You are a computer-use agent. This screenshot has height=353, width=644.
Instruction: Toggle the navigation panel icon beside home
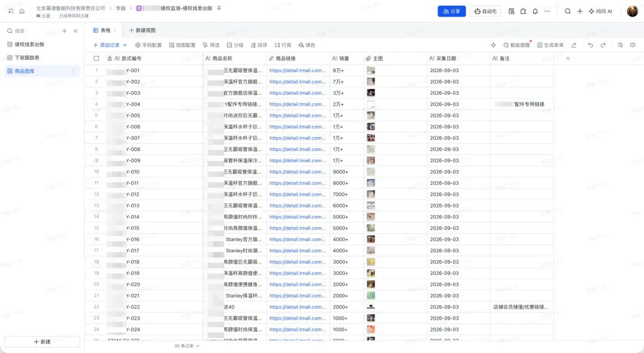pyautogui.click(x=11, y=11)
